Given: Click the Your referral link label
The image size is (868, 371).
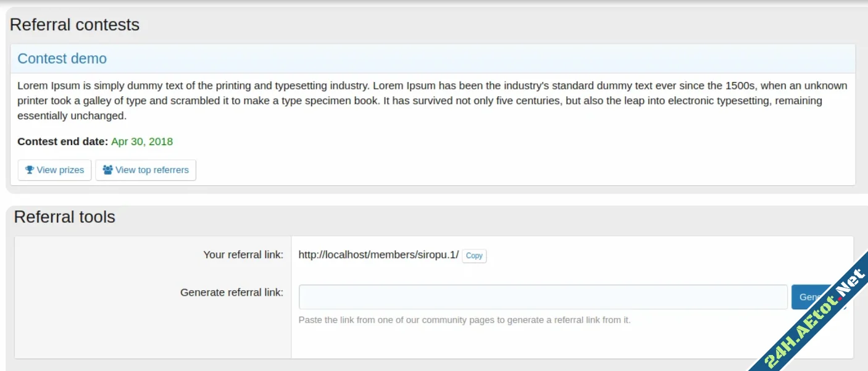Looking at the screenshot, I should (x=243, y=254).
